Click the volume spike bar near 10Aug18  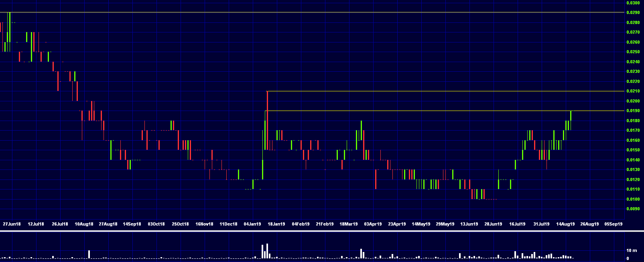tap(89, 254)
